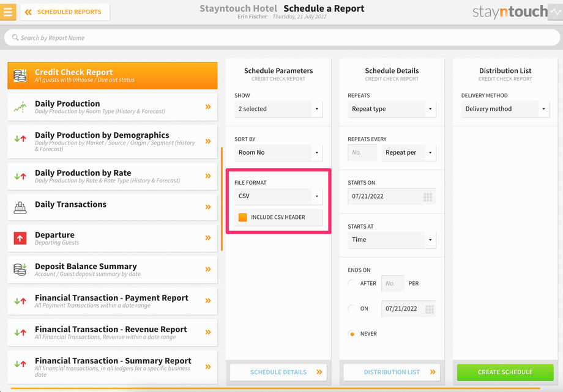Viewport: 563px width, 392px height.
Task: Open the Ends On calendar picker icon
Action: coord(430,309)
